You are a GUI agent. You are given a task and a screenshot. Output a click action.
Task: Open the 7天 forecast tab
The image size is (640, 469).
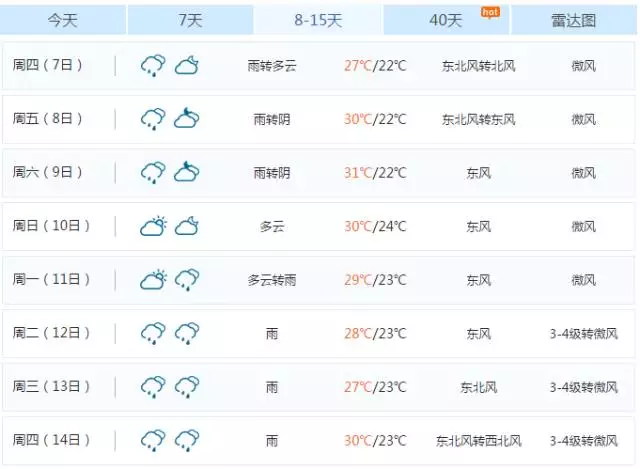(x=190, y=20)
